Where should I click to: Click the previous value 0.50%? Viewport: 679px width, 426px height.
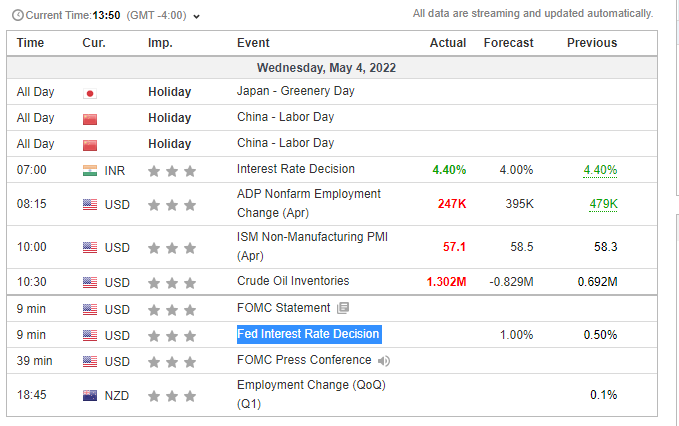600,335
